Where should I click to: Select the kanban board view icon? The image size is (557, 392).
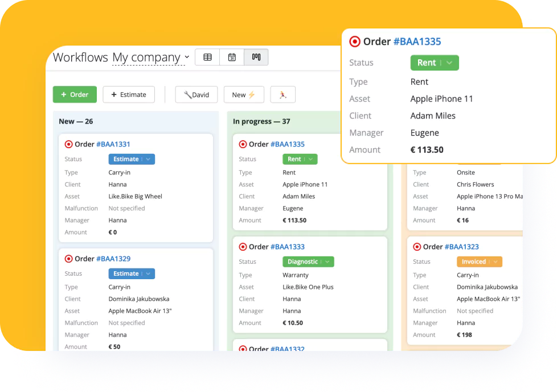(x=256, y=57)
